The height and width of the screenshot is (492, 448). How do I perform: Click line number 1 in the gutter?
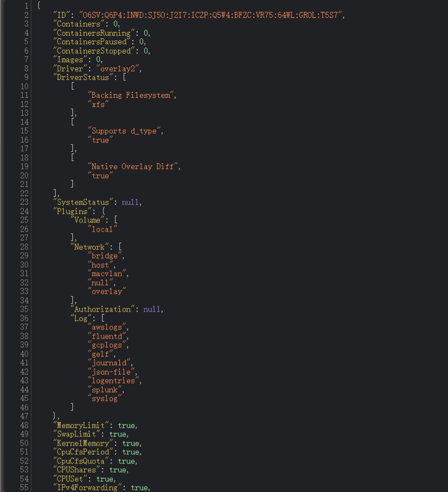click(x=26, y=5)
